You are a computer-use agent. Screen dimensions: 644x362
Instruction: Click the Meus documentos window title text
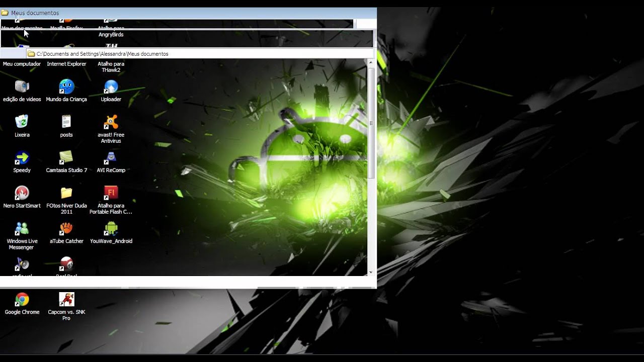tap(35, 13)
